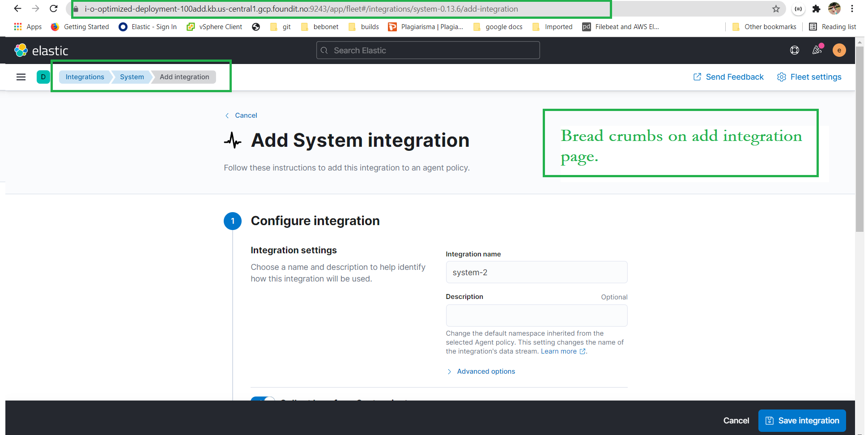The width and height of the screenshot is (868, 435).
Task: Open the Other bookmarks folder
Action: coord(764,27)
